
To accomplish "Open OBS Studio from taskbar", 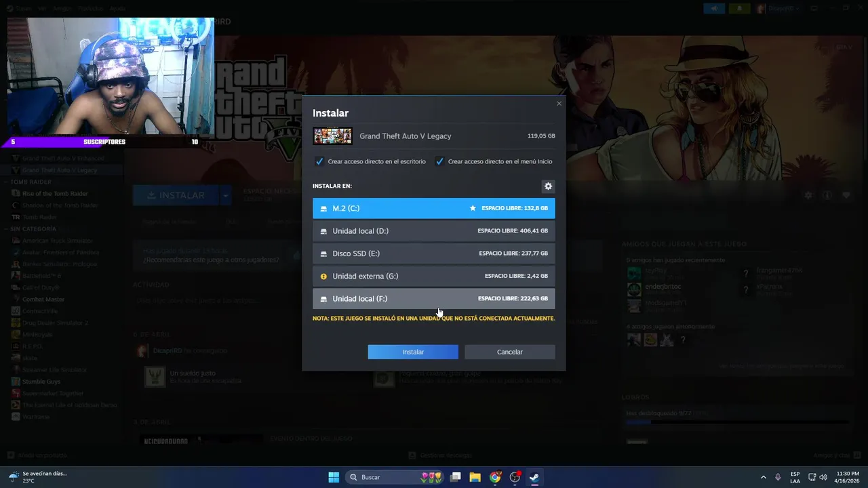I will 515,477.
